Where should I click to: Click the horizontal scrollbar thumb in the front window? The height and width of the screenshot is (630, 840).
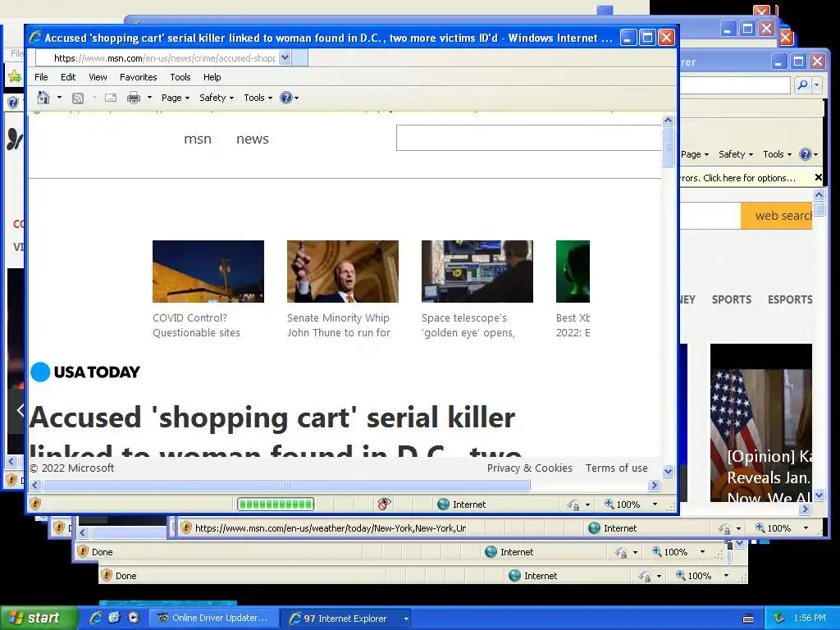point(286,486)
